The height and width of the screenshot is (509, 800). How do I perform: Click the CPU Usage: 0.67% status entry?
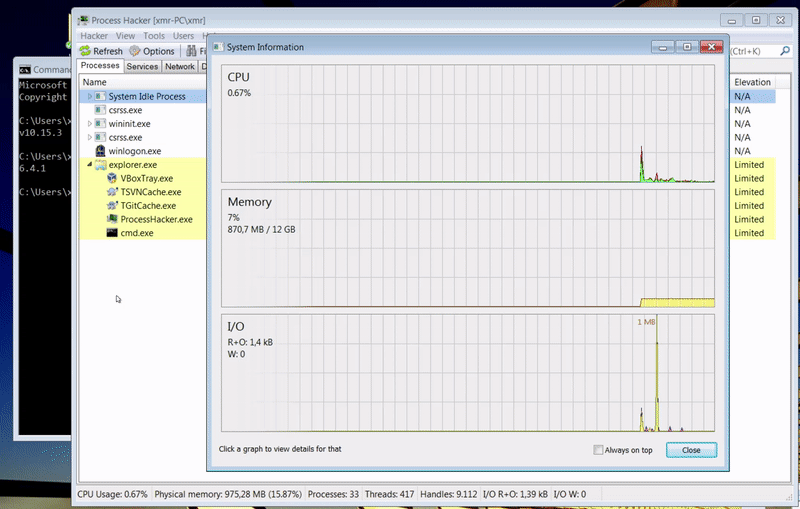point(112,494)
